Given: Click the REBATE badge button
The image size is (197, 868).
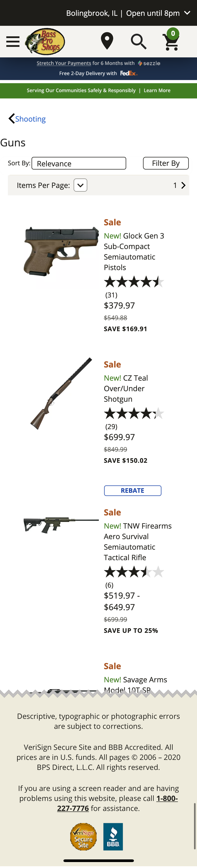Looking at the screenshot, I should tap(132, 491).
